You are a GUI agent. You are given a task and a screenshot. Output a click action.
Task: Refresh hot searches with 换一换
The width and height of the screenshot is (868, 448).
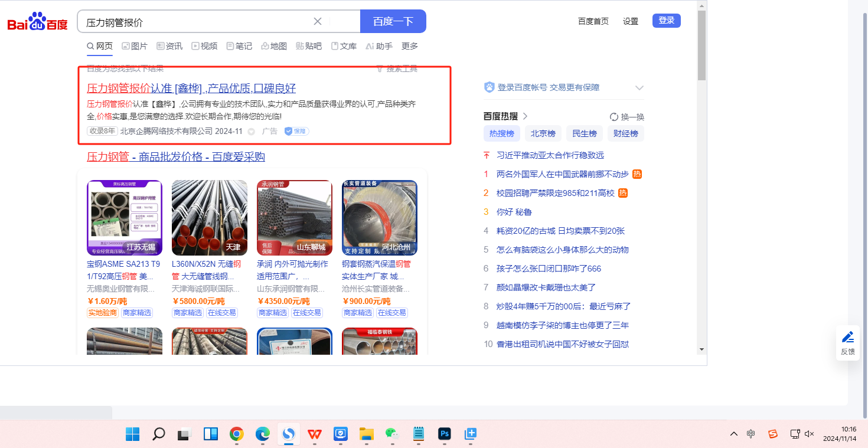627,117
